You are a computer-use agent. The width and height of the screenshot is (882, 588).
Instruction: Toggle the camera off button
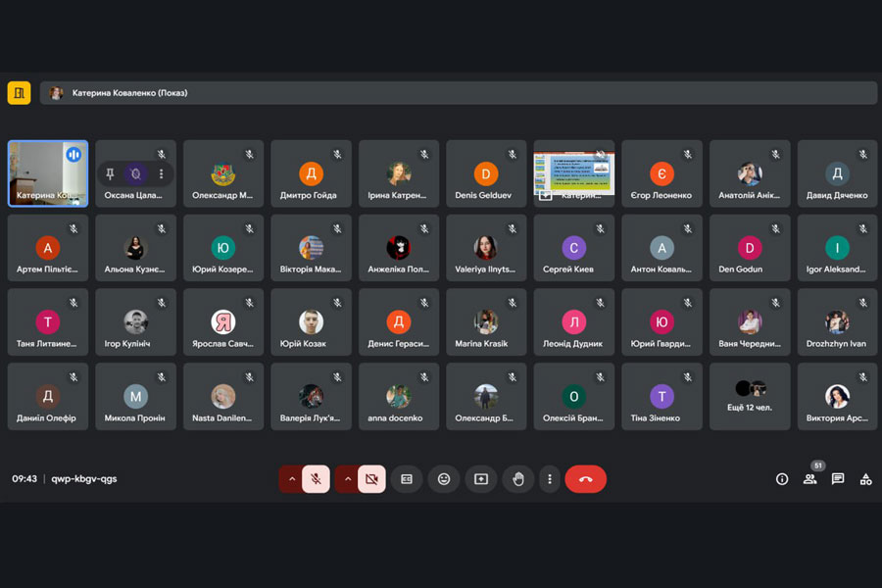371,479
